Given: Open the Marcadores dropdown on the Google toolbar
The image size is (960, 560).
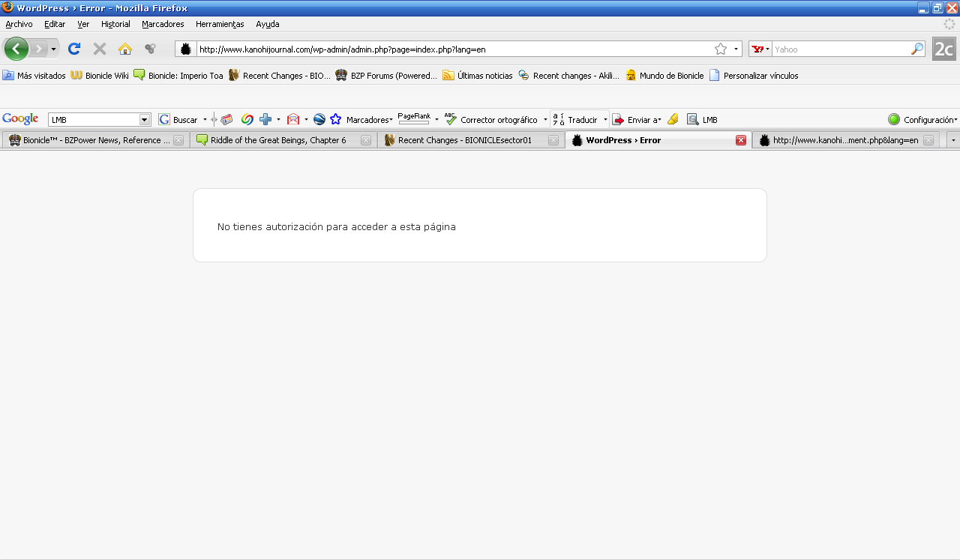Looking at the screenshot, I should (369, 119).
